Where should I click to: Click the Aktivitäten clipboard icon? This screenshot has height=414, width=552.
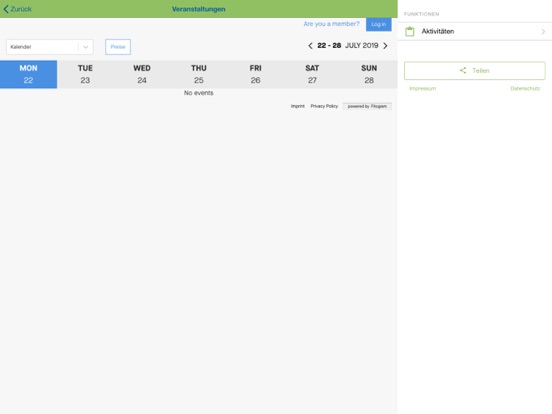tap(409, 31)
